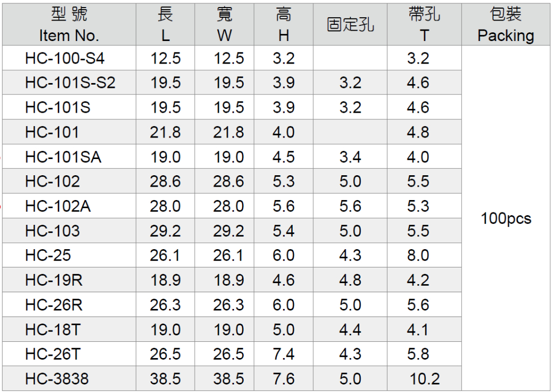Select the HC-103 item cell

52,231
